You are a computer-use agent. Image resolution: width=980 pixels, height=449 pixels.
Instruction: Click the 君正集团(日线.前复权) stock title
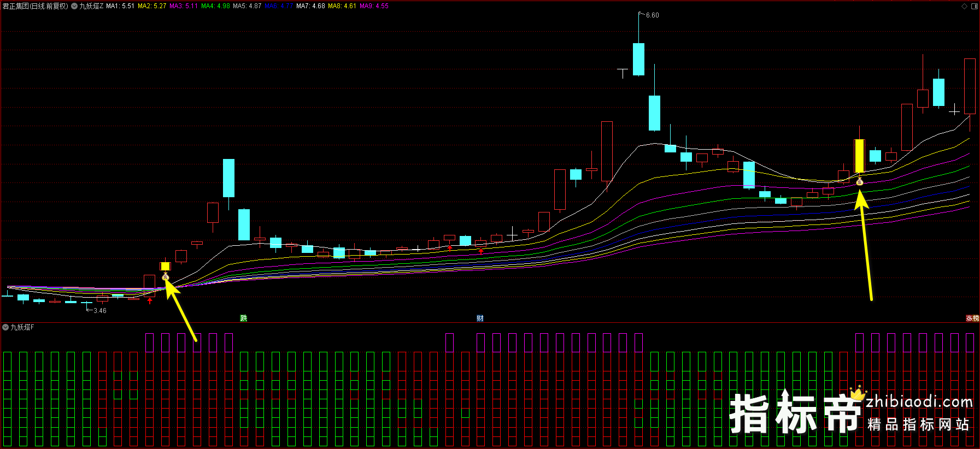pyautogui.click(x=36, y=6)
